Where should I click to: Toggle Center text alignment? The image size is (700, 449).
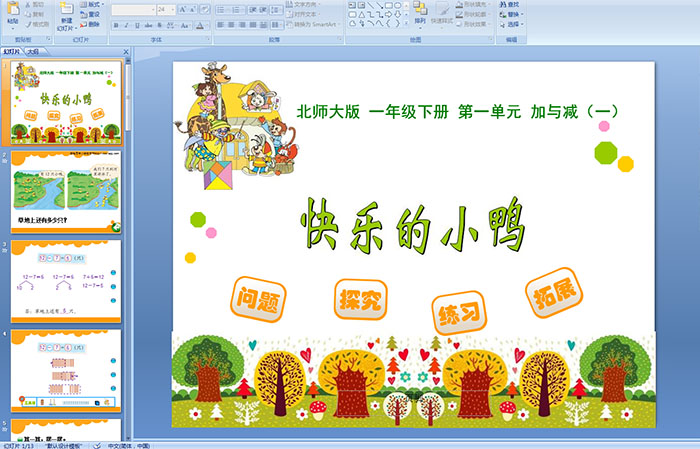[231, 25]
